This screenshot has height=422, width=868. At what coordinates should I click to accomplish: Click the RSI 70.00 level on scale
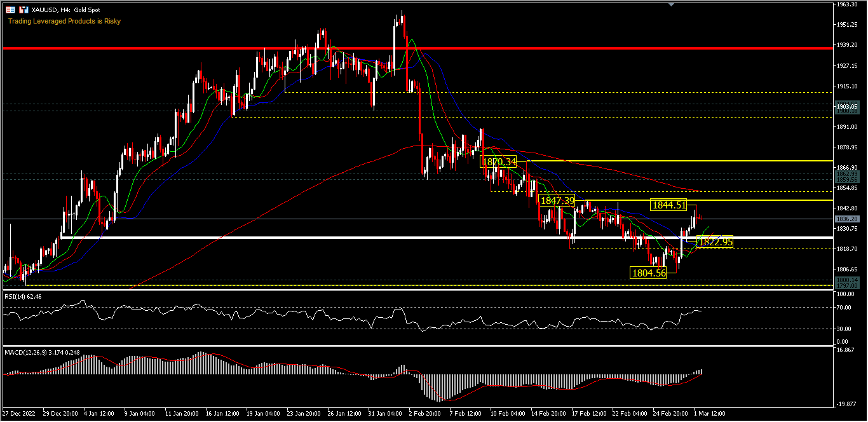point(844,307)
